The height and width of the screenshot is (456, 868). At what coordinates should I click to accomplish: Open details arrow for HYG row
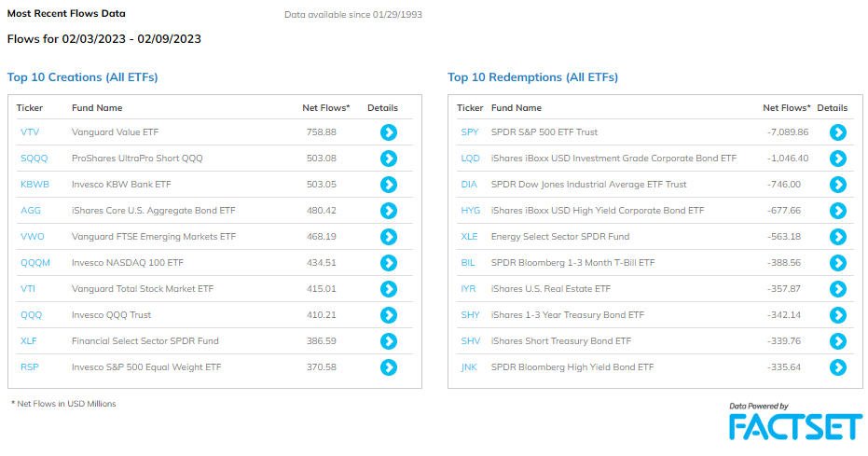coord(838,211)
